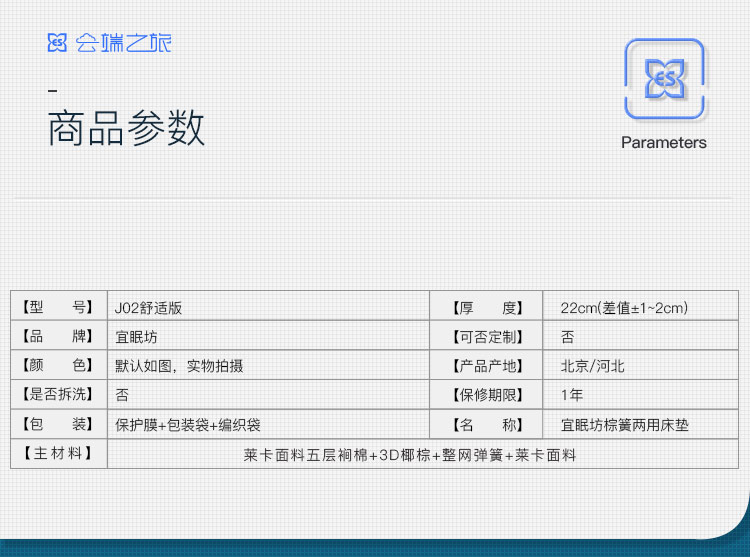
Task: Click the 商品参数 heading
Action: coord(126,129)
